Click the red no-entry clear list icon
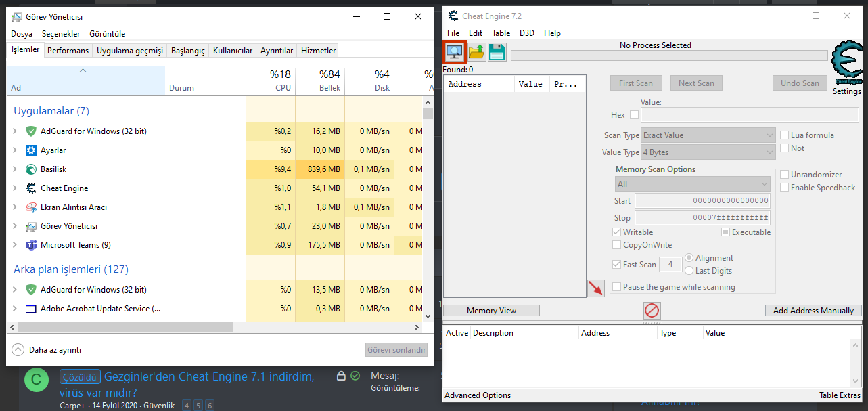868x411 pixels. pos(652,311)
